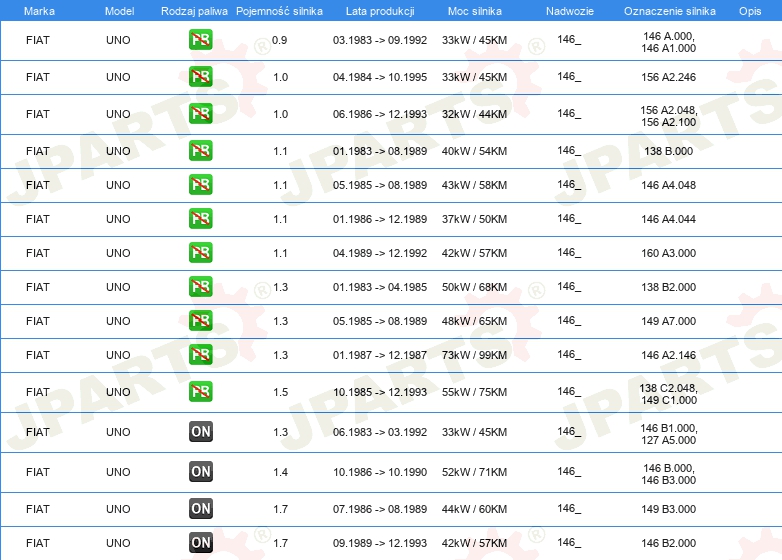
Task: Select the PB icon in the 160 A3.000 row
Action: click(x=200, y=252)
